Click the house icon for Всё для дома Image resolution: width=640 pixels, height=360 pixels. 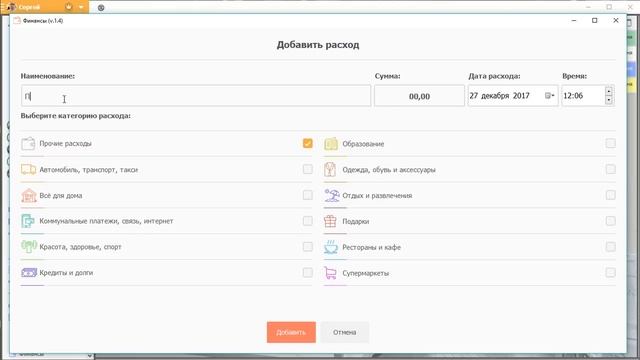[x=29, y=196]
